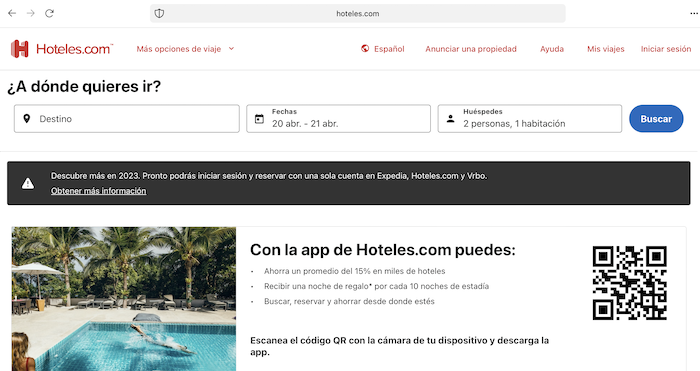
Task: Click the globe language icon
Action: coord(365,49)
